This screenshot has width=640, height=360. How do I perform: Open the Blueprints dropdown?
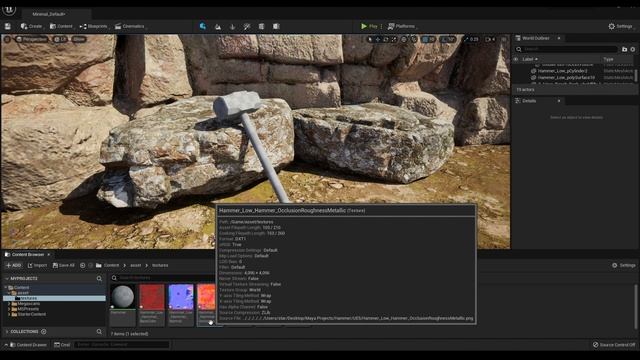pos(94,26)
